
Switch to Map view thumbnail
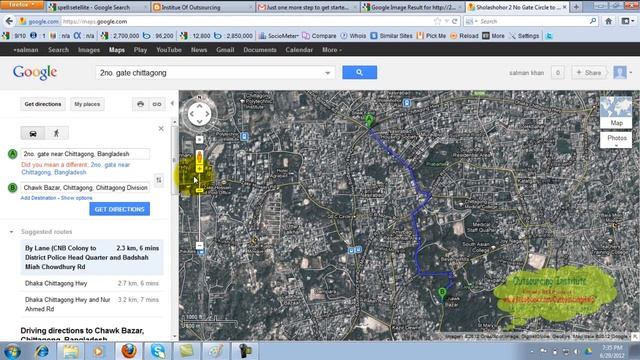pos(616,112)
